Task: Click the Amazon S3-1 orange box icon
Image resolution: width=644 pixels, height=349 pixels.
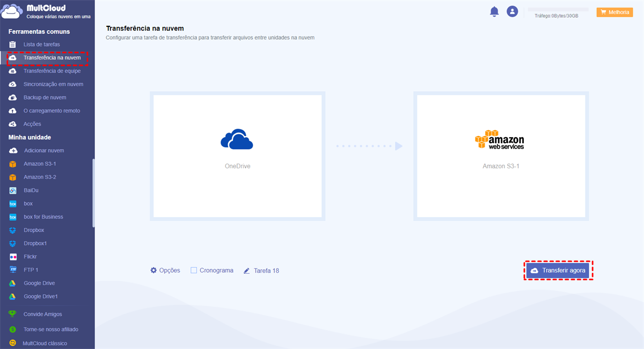Action: pyautogui.click(x=13, y=164)
